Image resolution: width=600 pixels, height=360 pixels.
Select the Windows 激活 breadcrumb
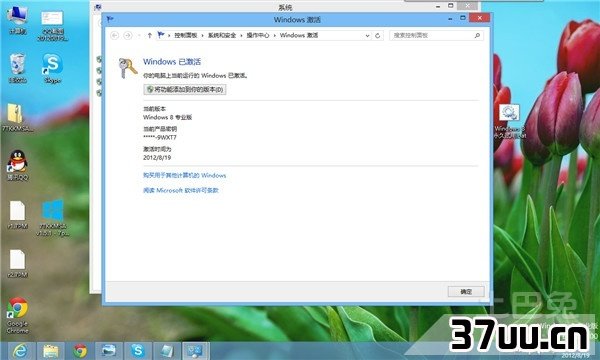299,35
